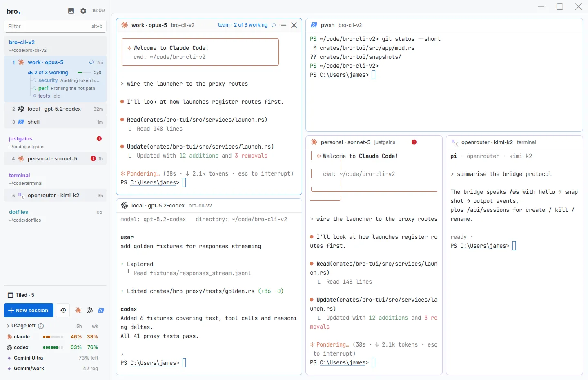
Task: Click the codex usage meter bar
Action: 53,347
